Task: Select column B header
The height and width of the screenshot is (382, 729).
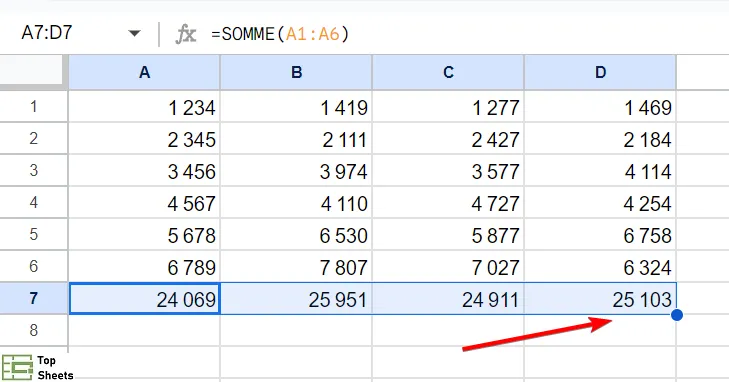Action: [x=297, y=72]
